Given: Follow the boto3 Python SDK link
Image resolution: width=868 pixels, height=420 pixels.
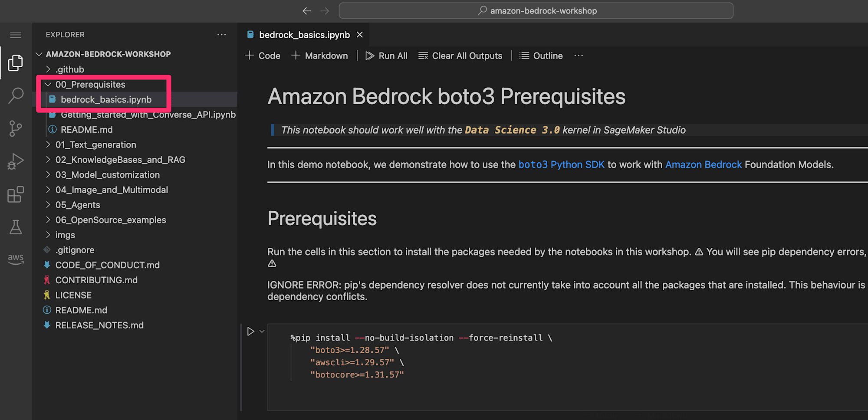Looking at the screenshot, I should tap(561, 165).
